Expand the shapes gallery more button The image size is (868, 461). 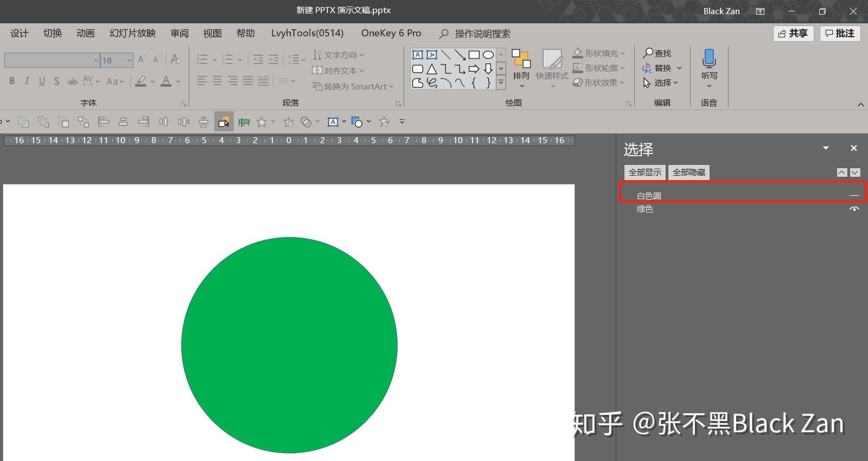coord(501,82)
